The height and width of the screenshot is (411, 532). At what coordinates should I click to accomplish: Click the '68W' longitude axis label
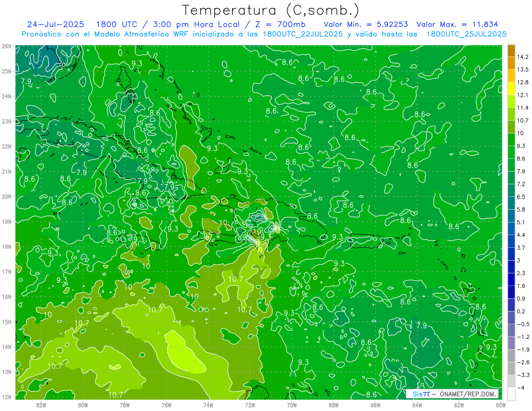[x=334, y=405]
